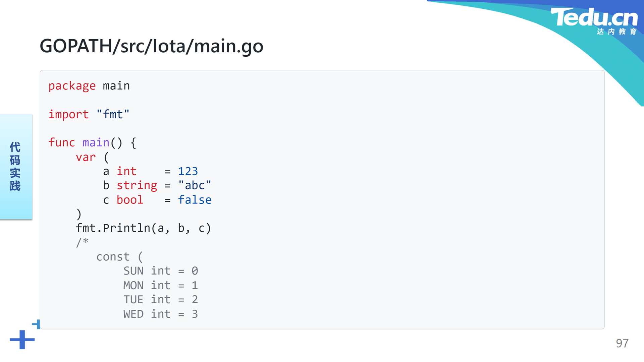Viewport: 644px width, 362px height.
Task: Click the "fmt" string literal
Action: click(113, 114)
